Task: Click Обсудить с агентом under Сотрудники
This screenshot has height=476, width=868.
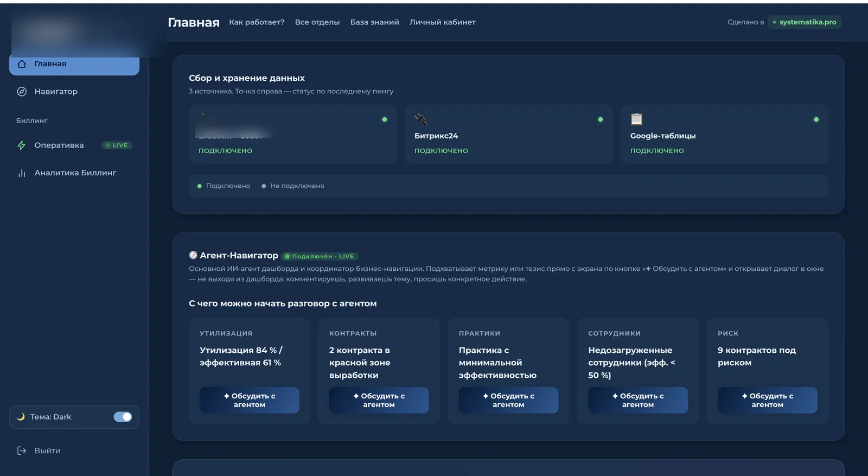Action: click(638, 401)
